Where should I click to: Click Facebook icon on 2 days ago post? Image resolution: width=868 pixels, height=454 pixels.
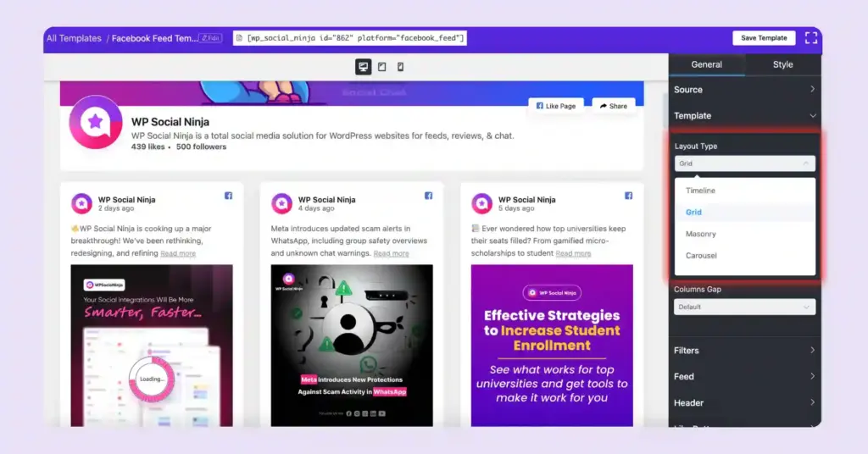pyautogui.click(x=228, y=196)
